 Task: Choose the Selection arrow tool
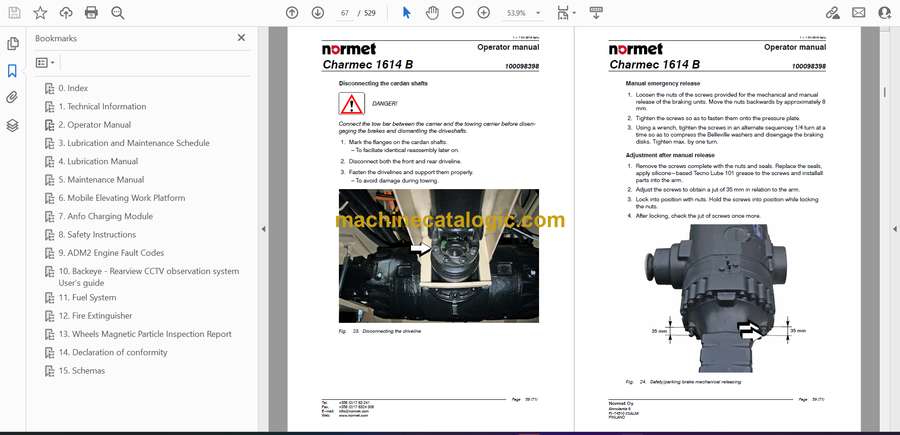[406, 13]
